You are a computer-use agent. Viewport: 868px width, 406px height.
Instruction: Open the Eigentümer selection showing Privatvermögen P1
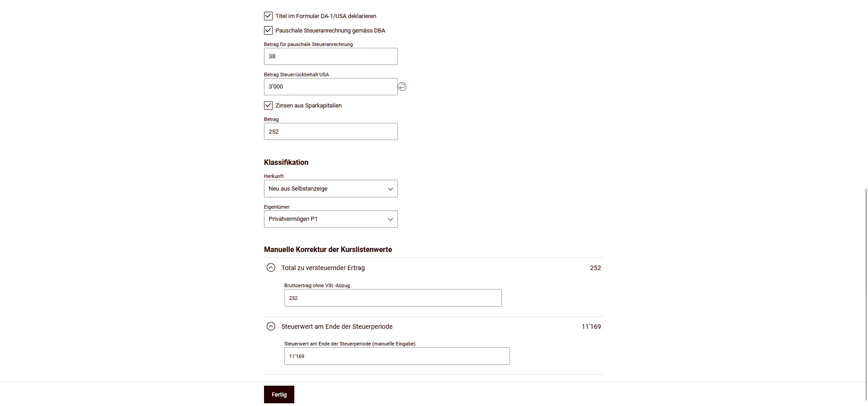pyautogui.click(x=330, y=219)
